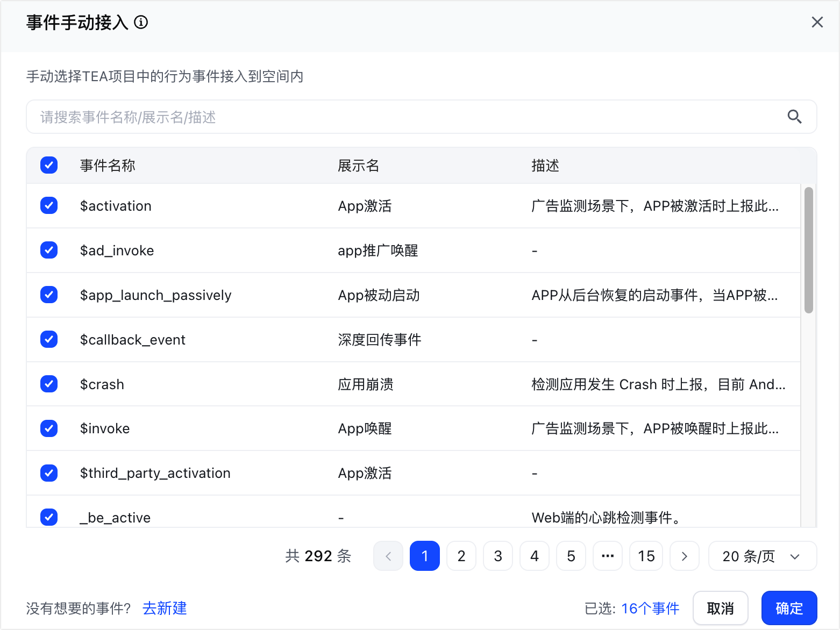Click the event table vertical scrollbar

[x=808, y=250]
